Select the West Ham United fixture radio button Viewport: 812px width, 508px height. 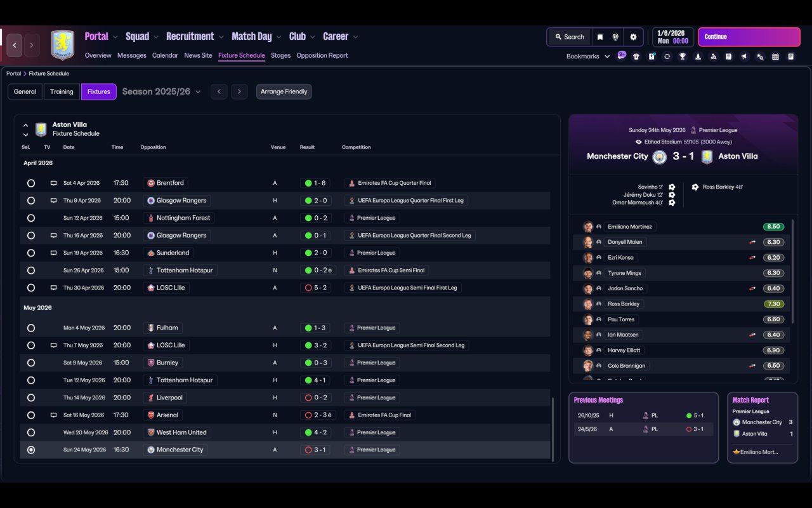[x=31, y=432]
